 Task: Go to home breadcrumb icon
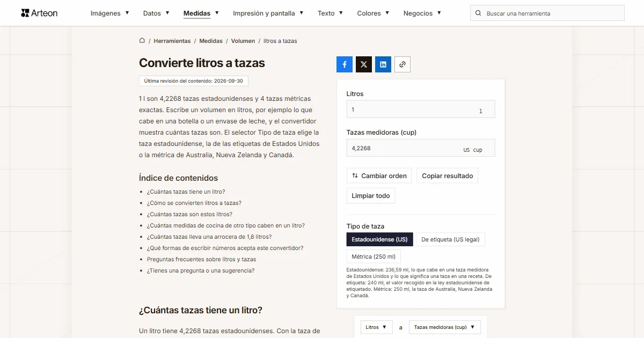point(142,40)
